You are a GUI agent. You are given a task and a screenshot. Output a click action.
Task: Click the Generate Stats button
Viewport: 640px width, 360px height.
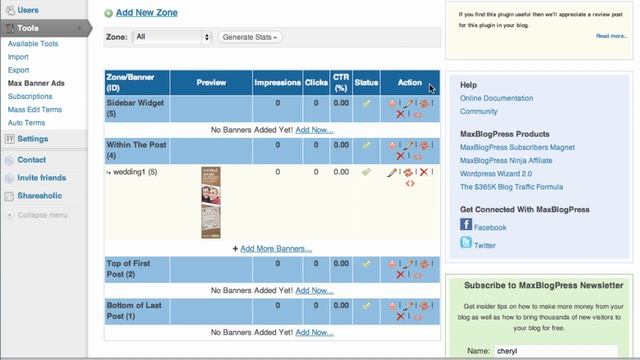250,37
